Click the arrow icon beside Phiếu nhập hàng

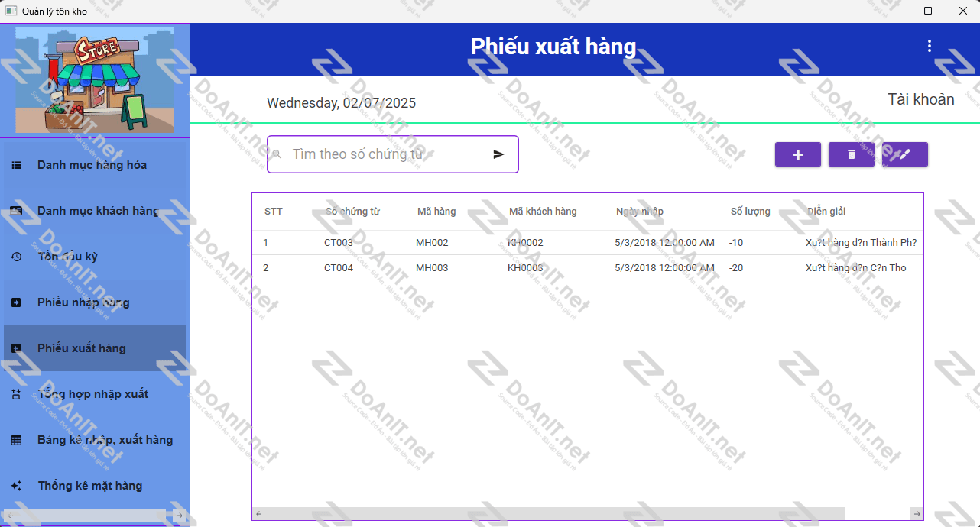16,302
